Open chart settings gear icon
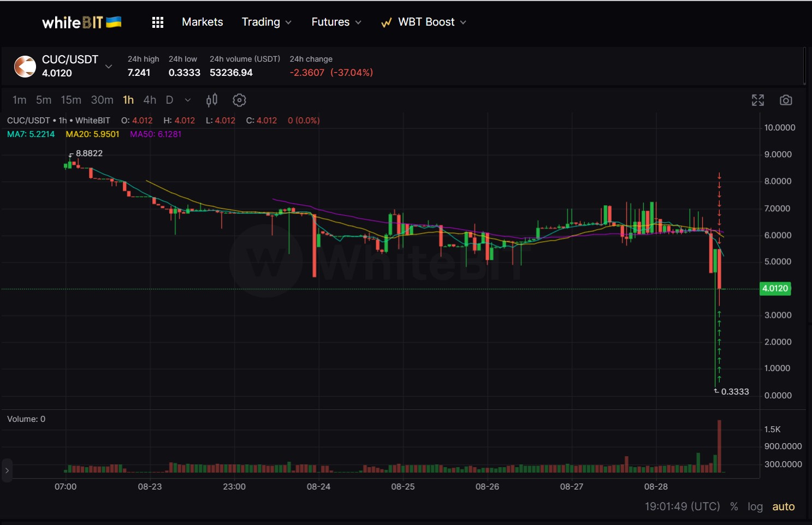The width and height of the screenshot is (812, 525). click(239, 100)
